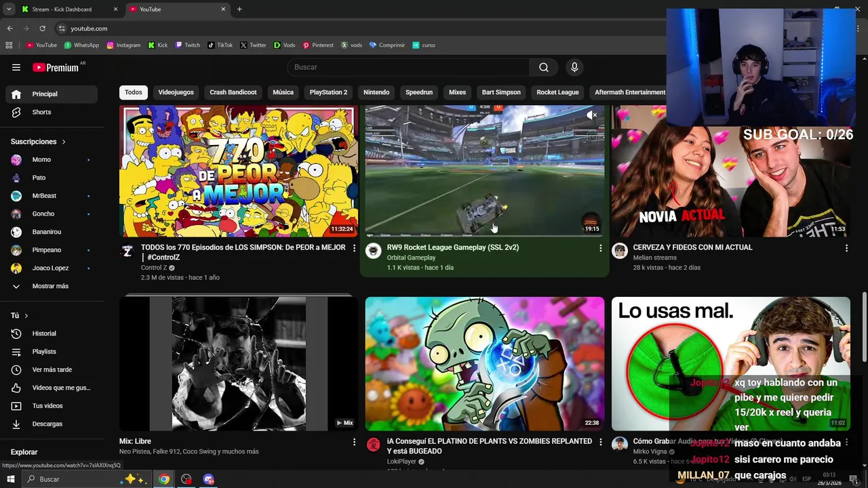This screenshot has width=868, height=488.
Task: Select the Videojuegos filter chip
Action: click(x=176, y=92)
